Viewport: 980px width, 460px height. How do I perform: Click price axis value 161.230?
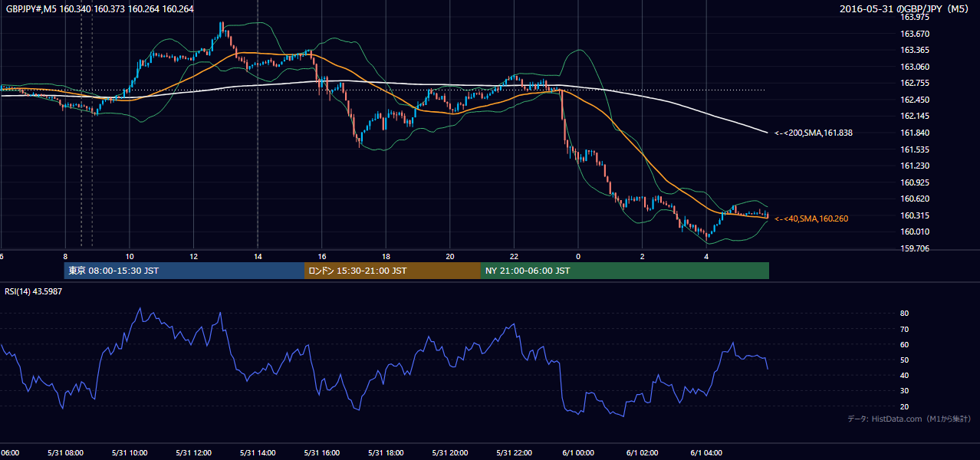coord(914,166)
